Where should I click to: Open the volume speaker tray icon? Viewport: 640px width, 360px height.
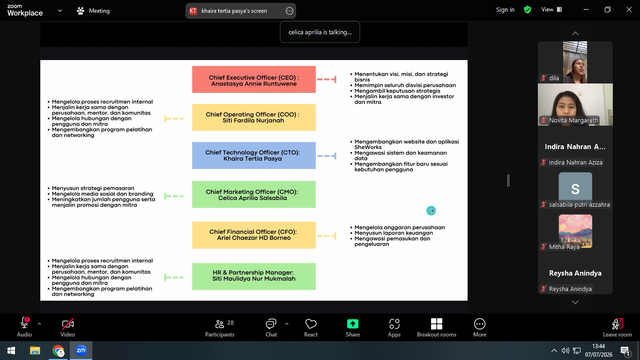point(565,351)
